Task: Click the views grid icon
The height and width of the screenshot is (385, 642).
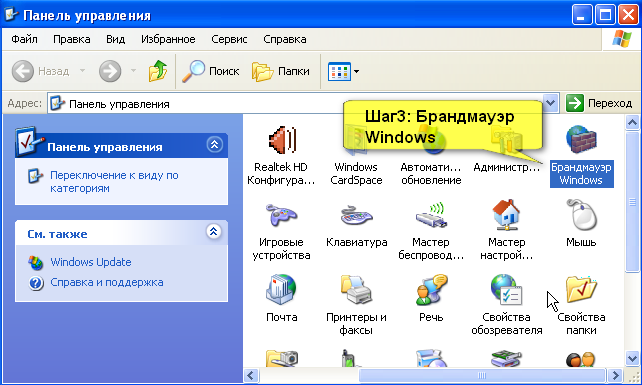Action: (339, 71)
